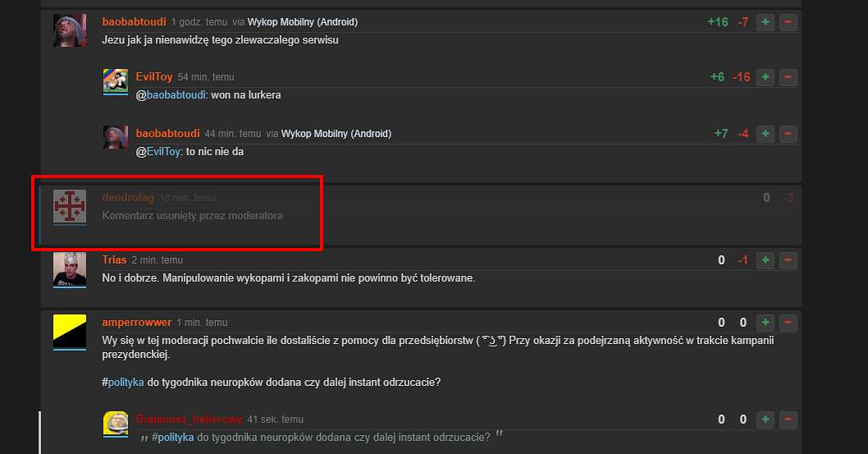
Task: Open Trias's profile avatar picture
Action: point(70,269)
